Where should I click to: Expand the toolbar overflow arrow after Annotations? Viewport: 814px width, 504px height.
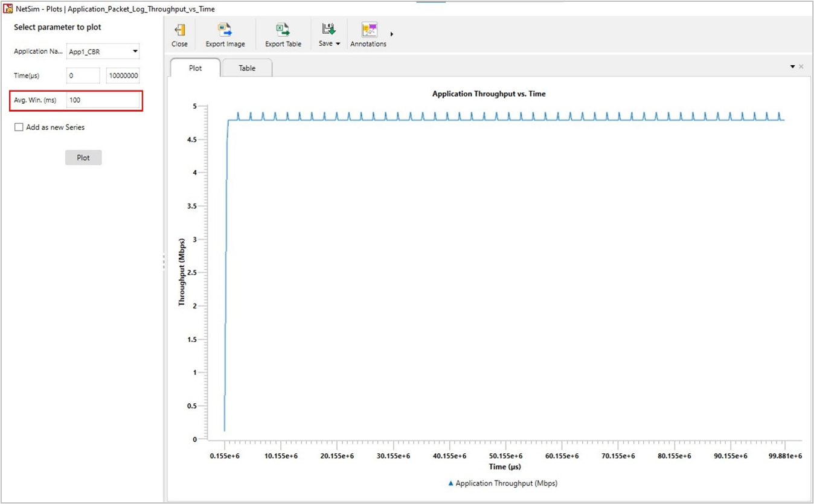392,34
